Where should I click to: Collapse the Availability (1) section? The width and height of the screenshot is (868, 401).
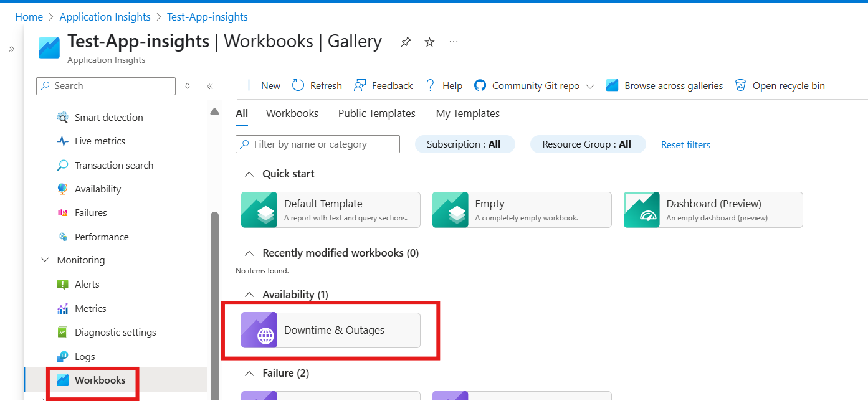(x=249, y=294)
